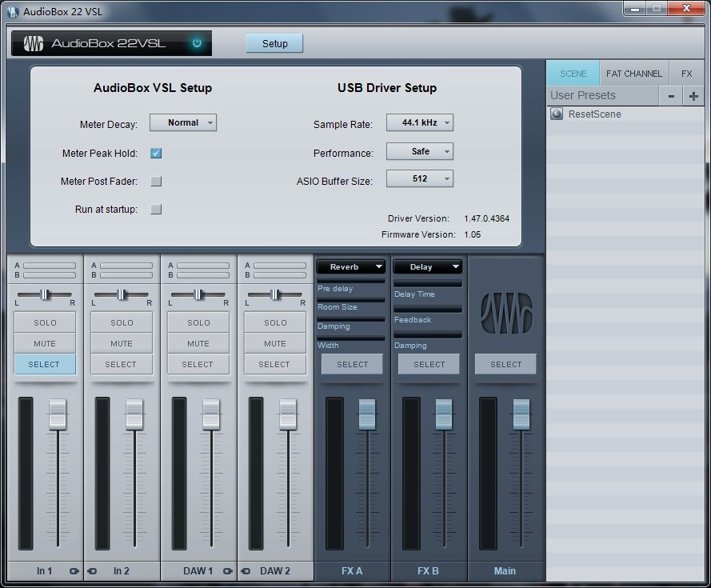Solo the DAW 1 channel

(198, 322)
